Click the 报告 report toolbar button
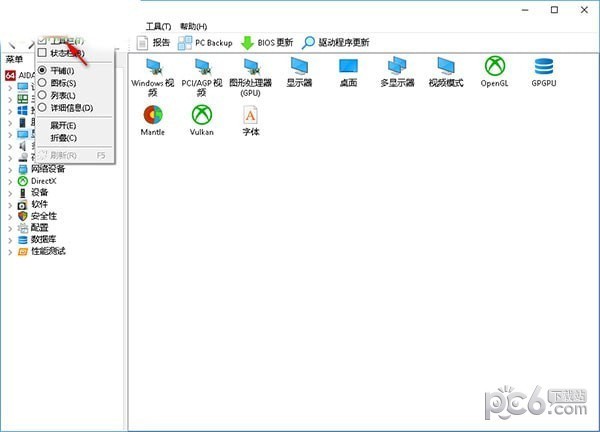600x432 pixels. point(153,42)
